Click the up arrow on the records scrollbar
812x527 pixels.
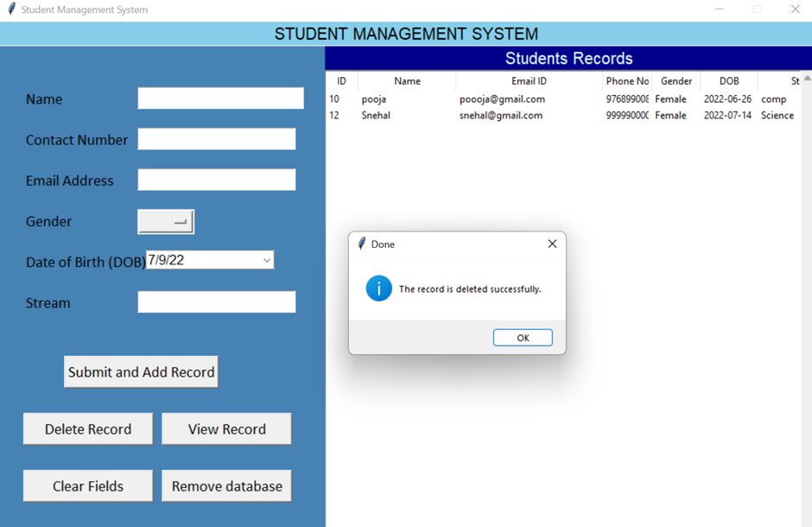pos(805,77)
